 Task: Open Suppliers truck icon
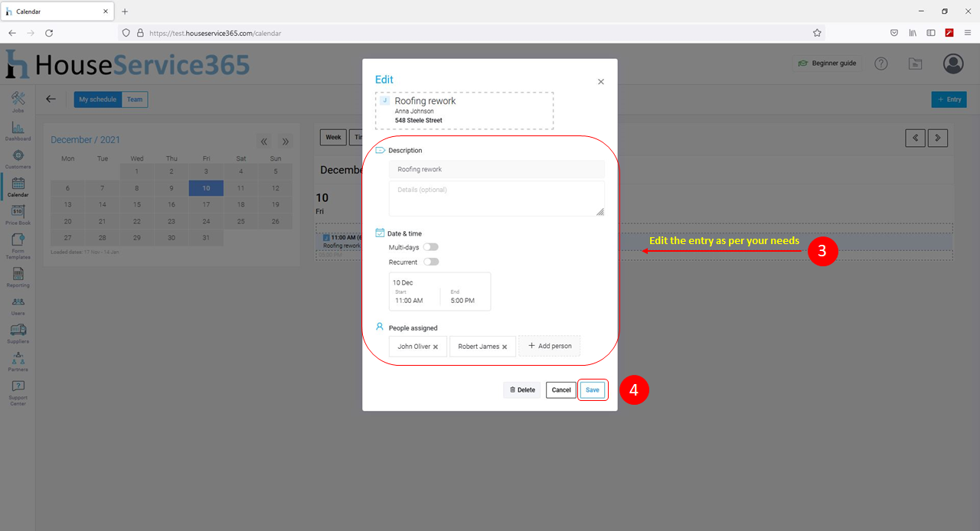[18, 331]
